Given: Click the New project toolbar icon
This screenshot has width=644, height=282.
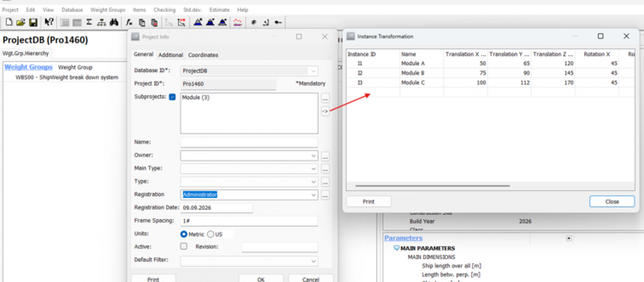Looking at the screenshot, I should 9,23.
